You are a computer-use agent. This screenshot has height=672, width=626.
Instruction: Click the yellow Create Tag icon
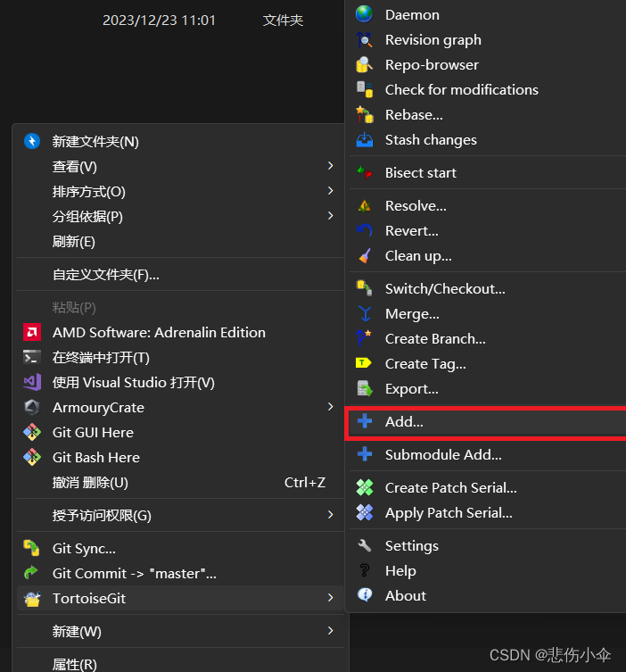tap(363, 363)
